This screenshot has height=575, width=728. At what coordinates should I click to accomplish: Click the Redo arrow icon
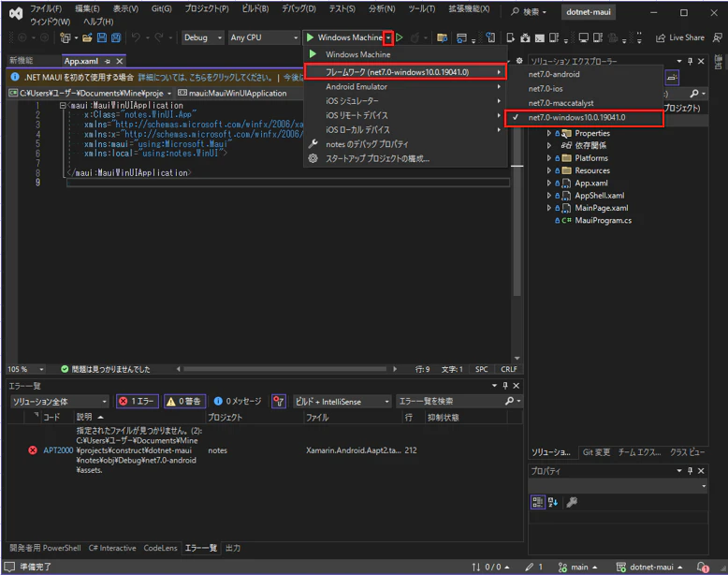tap(159, 37)
